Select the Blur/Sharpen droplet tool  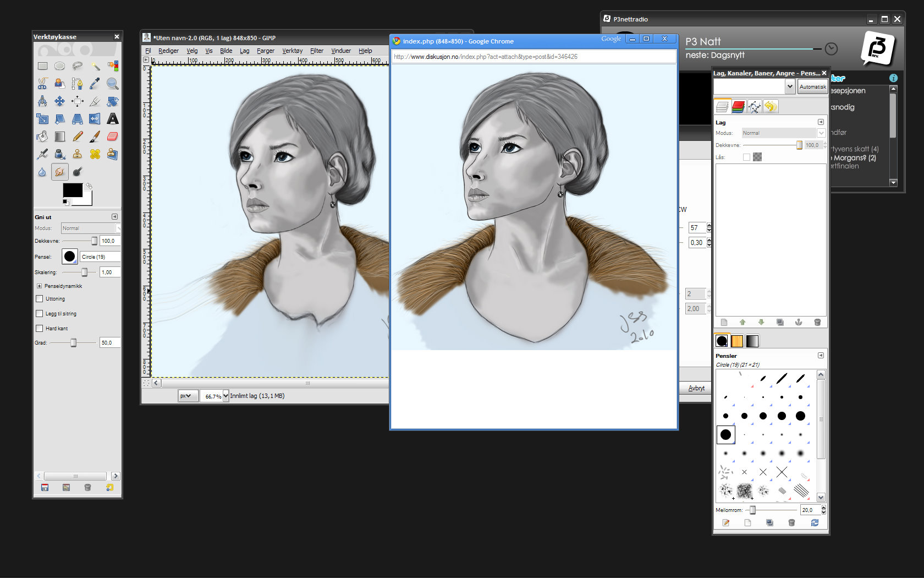click(x=42, y=172)
